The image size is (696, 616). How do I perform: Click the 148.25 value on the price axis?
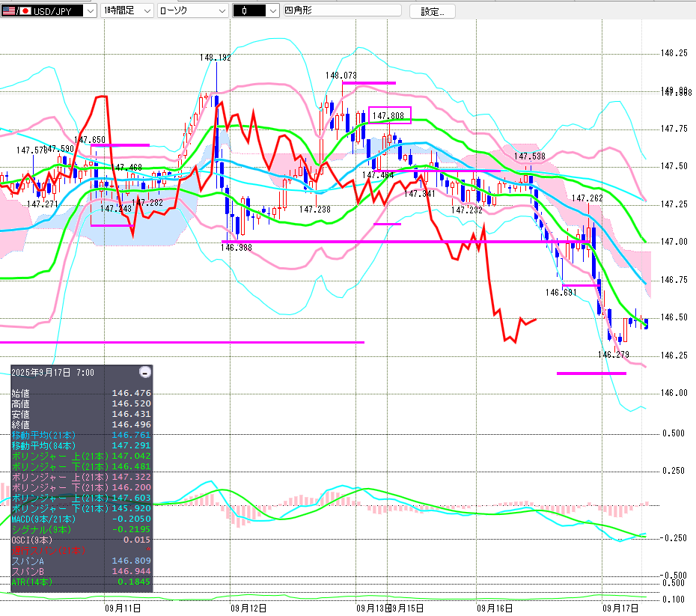click(674, 53)
